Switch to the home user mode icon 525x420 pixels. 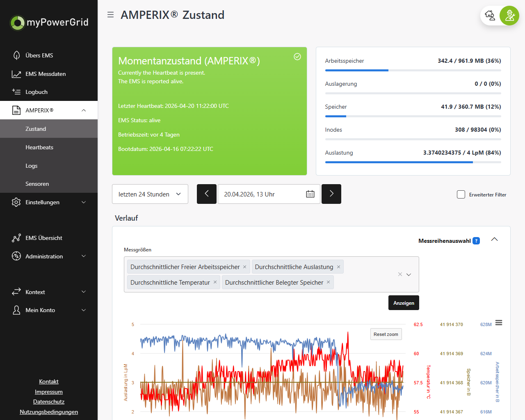click(x=490, y=16)
